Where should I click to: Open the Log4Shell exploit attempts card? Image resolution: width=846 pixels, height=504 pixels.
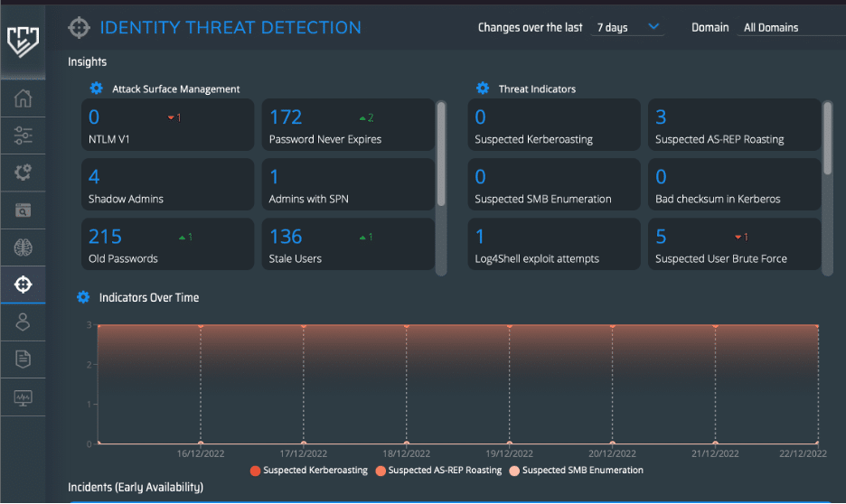tap(554, 244)
